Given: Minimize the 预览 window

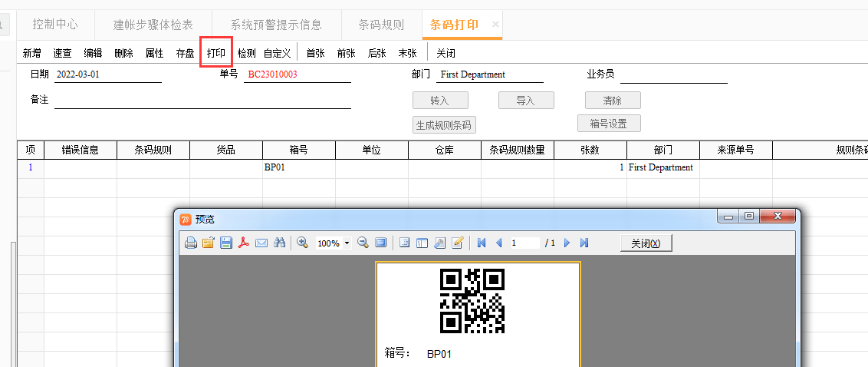Looking at the screenshot, I should click(x=728, y=217).
